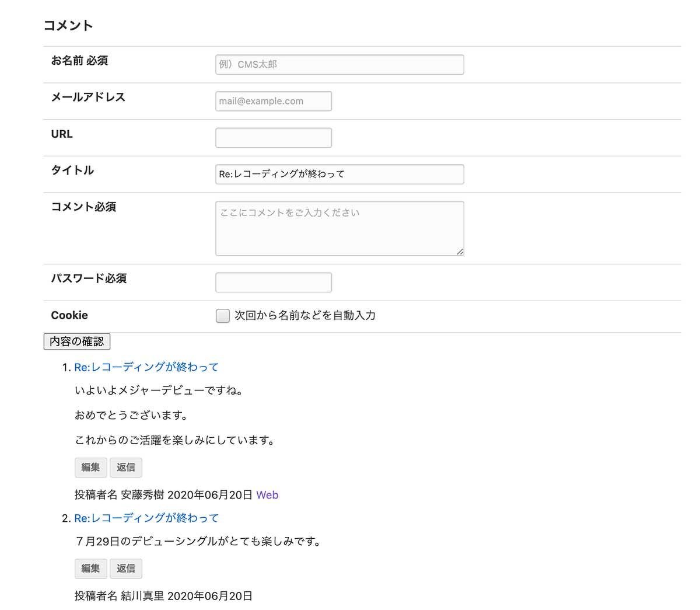
Task: Focus the メールアドレス email field
Action: point(273,101)
